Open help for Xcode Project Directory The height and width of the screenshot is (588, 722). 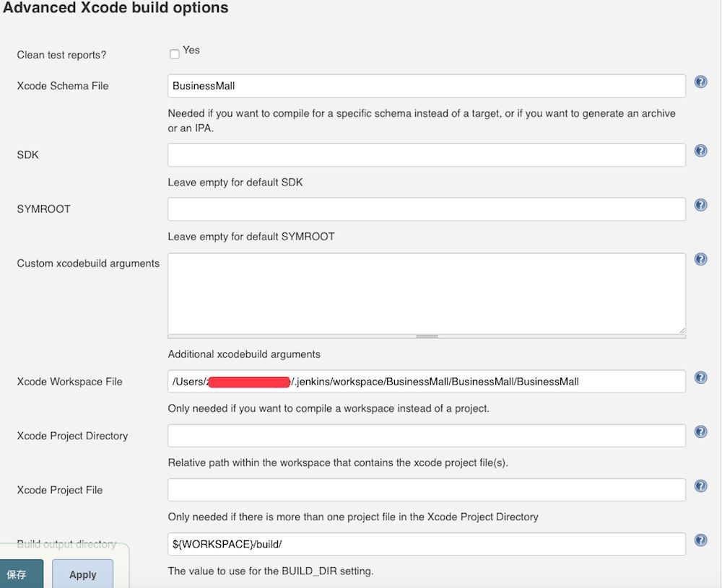pos(700,431)
